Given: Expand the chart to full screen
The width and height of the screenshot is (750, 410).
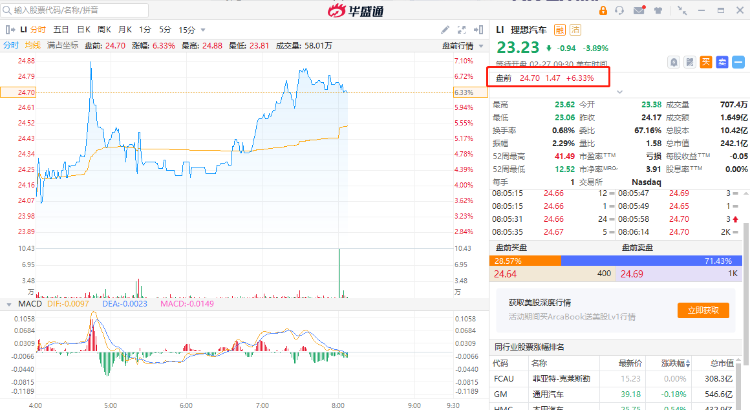Looking at the screenshot, I should 462,30.
